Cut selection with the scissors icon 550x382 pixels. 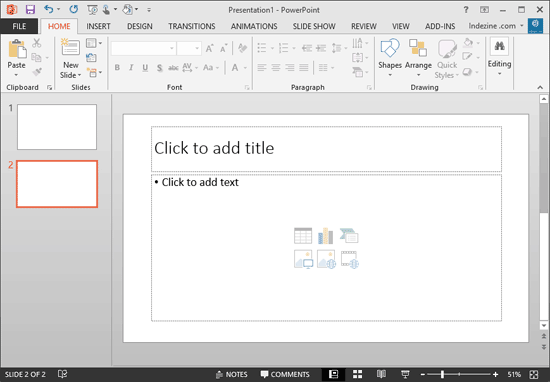pyautogui.click(x=36, y=43)
